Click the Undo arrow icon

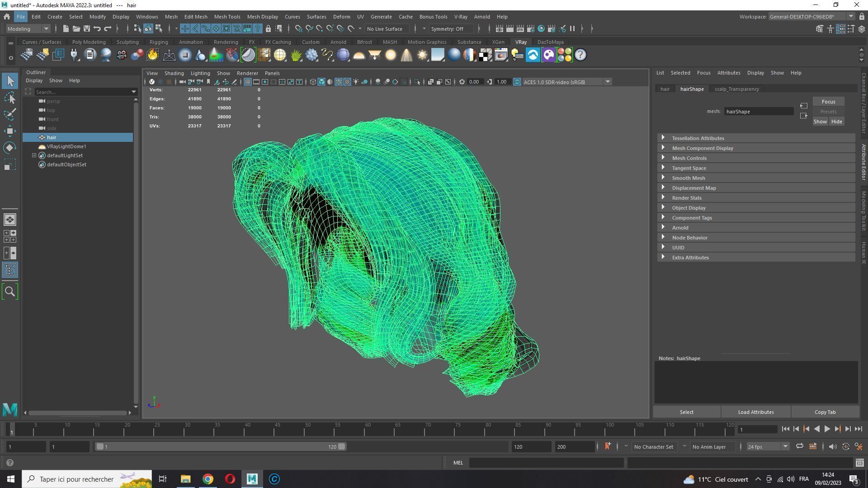pos(97,29)
